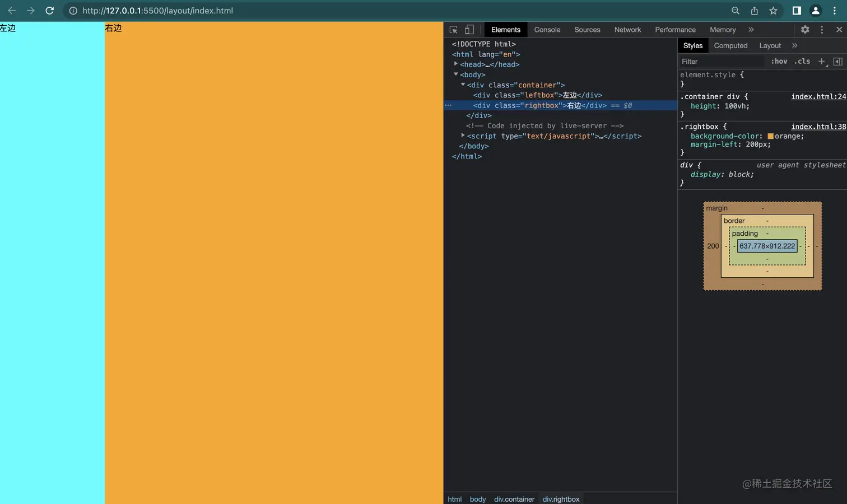The height and width of the screenshot is (504, 847).
Task: Open the Performance tab
Action: pyautogui.click(x=675, y=30)
